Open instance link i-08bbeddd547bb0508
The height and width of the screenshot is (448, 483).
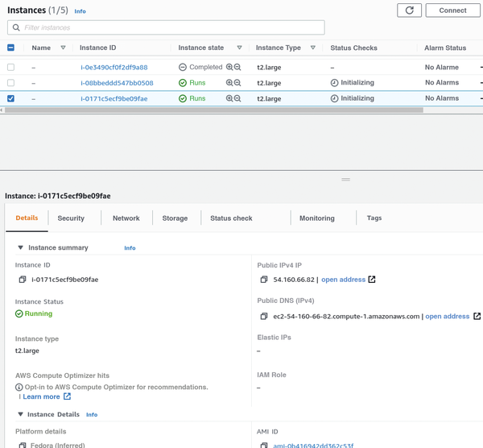(117, 83)
